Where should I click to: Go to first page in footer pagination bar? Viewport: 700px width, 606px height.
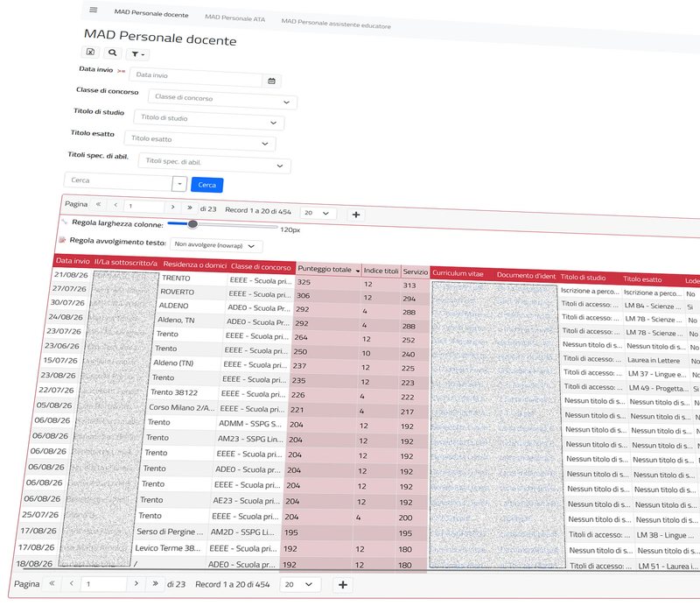coord(52,583)
